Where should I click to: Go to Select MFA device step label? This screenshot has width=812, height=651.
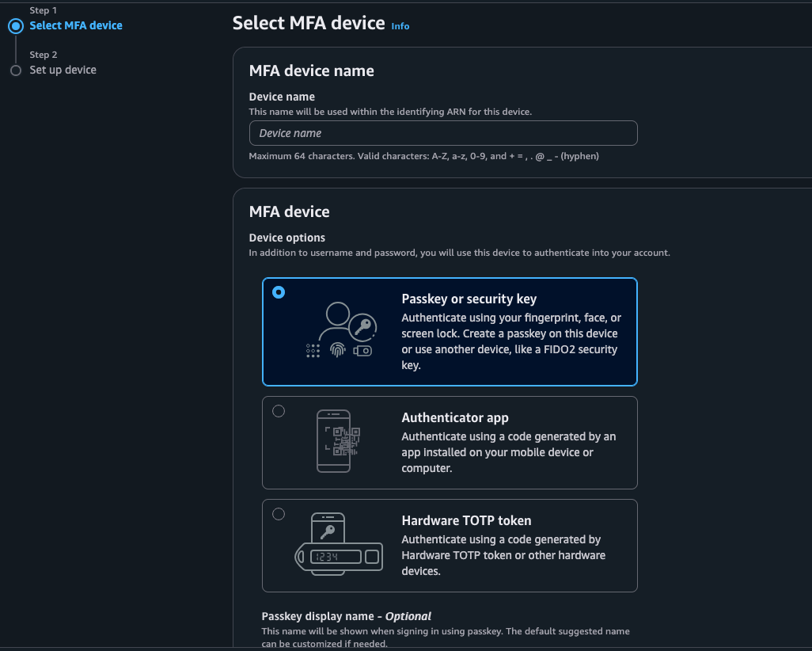[76, 25]
